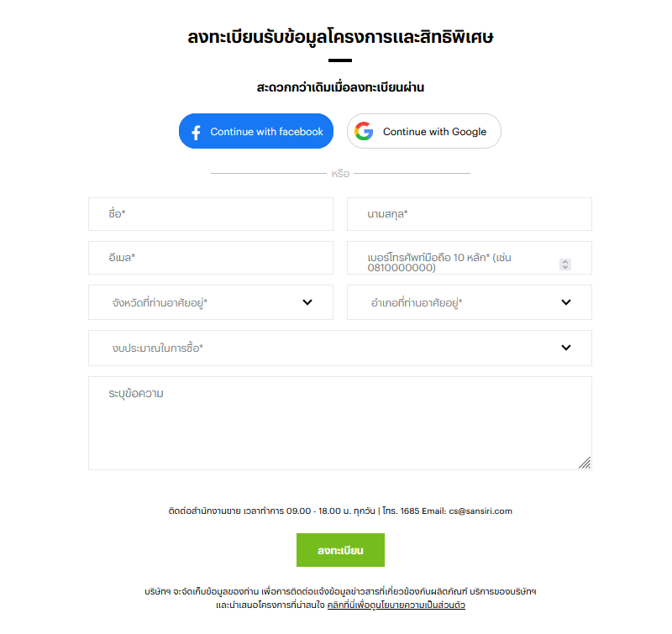
Task: Click chevron arrow of province dropdown
Action: (x=307, y=302)
